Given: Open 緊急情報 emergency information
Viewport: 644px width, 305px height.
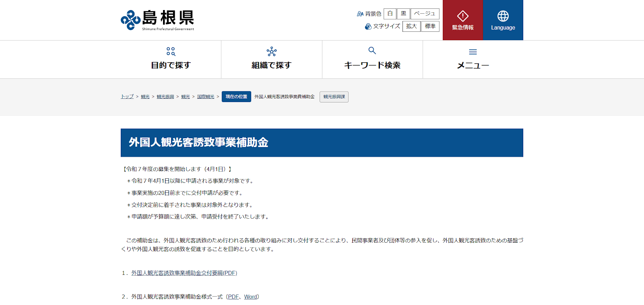Looking at the screenshot, I should coord(463,20).
